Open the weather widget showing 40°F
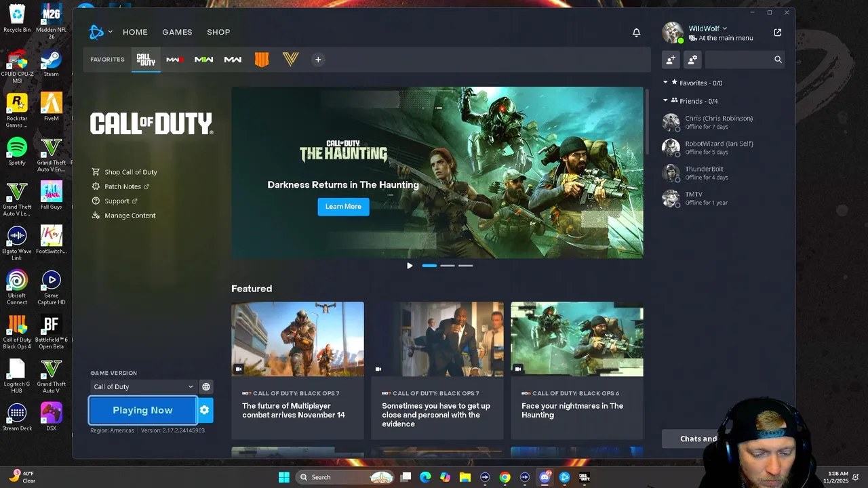The height and width of the screenshot is (488, 868). click(22, 477)
